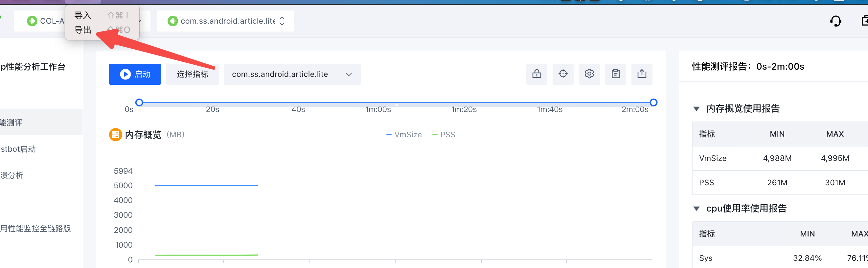This screenshot has width=868, height=268.
Task: Click the 1m:00s timeline label
Action: pos(378,109)
